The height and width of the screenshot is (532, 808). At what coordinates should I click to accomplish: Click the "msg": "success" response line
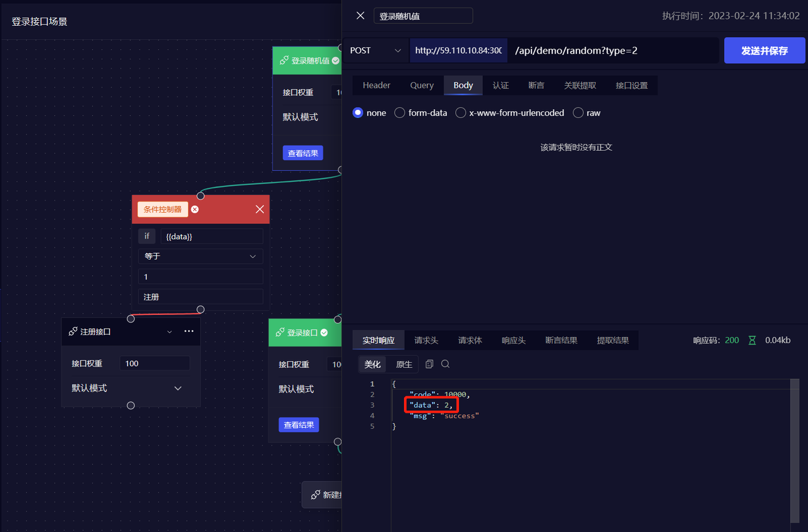pyautogui.click(x=444, y=416)
